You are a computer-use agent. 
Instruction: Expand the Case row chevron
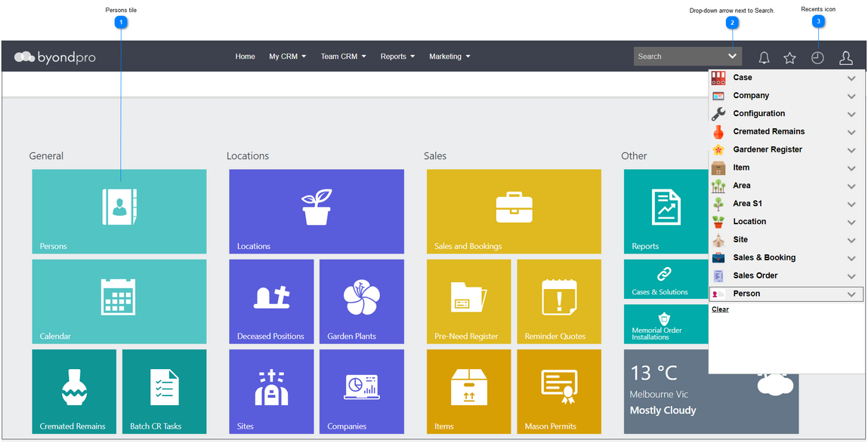point(851,78)
